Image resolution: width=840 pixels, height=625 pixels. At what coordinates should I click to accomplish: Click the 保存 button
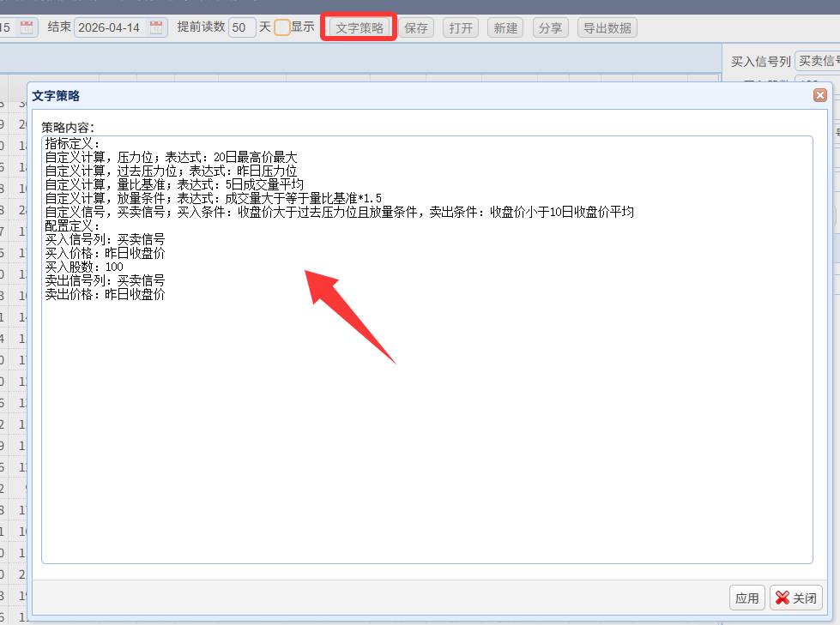[x=416, y=27]
